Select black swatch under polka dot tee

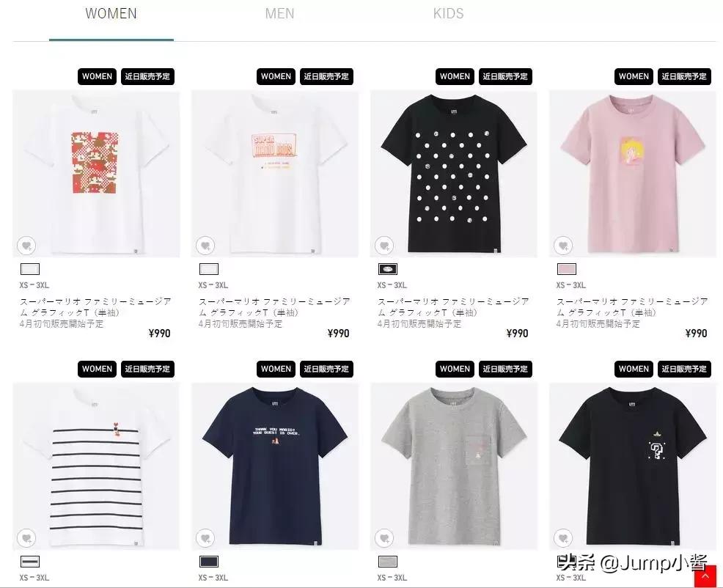(x=388, y=269)
